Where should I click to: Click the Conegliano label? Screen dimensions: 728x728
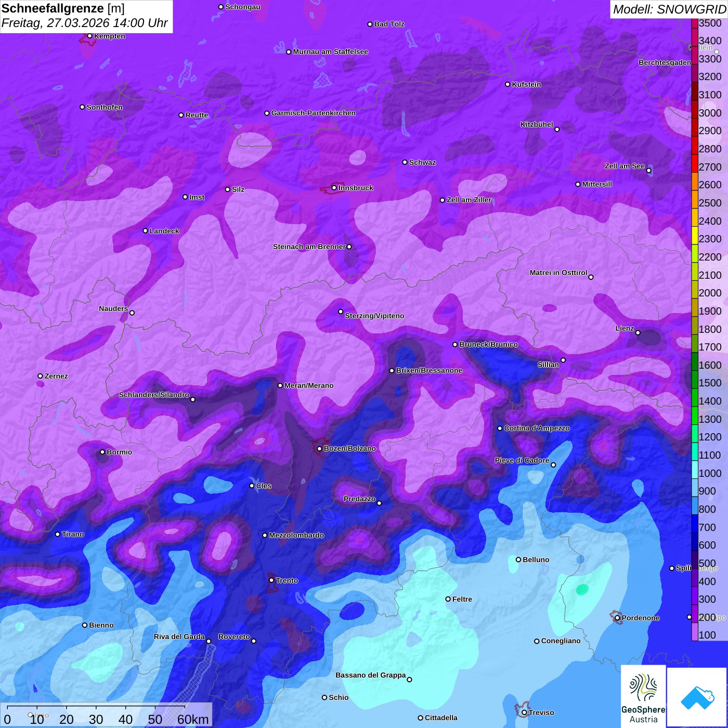pyautogui.click(x=561, y=641)
